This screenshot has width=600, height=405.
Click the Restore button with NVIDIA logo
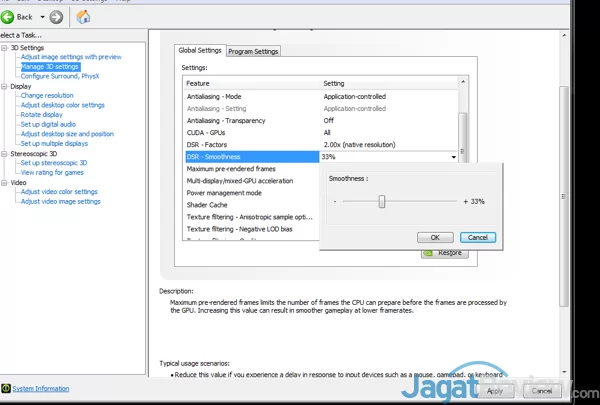click(444, 253)
